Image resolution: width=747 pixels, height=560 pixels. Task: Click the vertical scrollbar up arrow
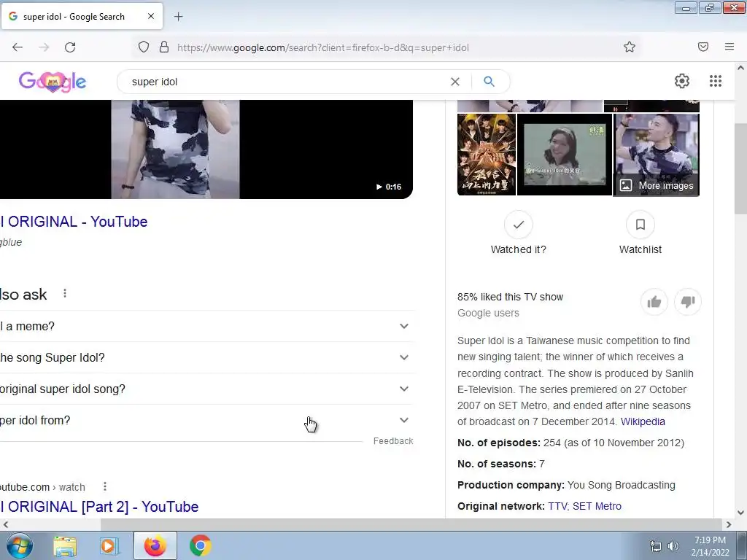(x=740, y=68)
